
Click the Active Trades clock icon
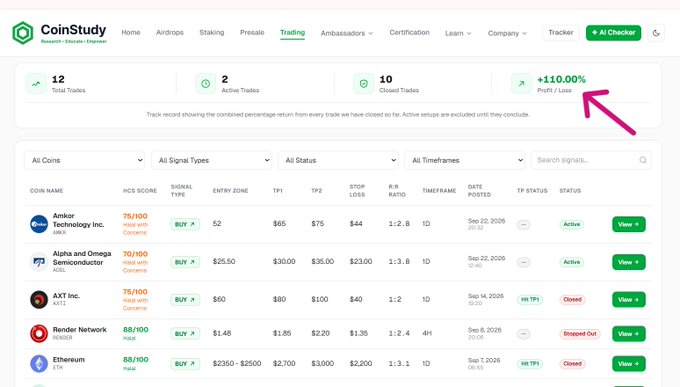click(206, 84)
